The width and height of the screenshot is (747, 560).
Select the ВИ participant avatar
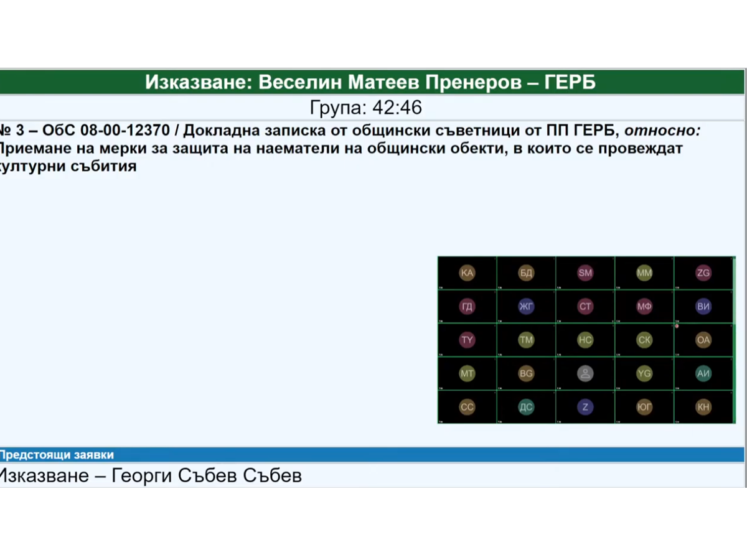tap(703, 306)
